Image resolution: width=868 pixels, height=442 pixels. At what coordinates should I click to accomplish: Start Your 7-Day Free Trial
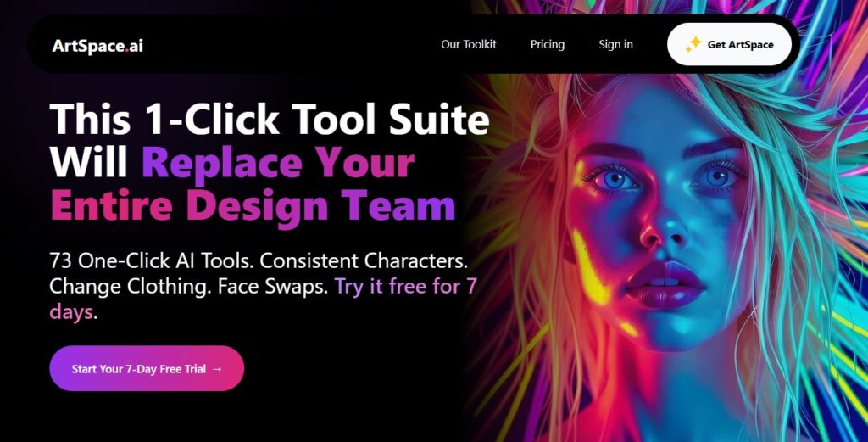point(147,368)
